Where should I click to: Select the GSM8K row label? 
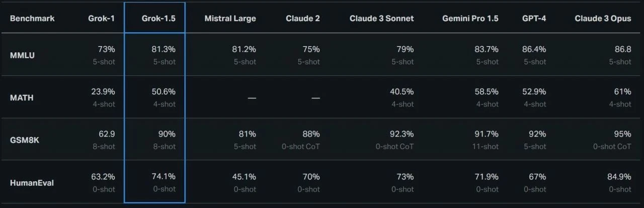coord(24,140)
